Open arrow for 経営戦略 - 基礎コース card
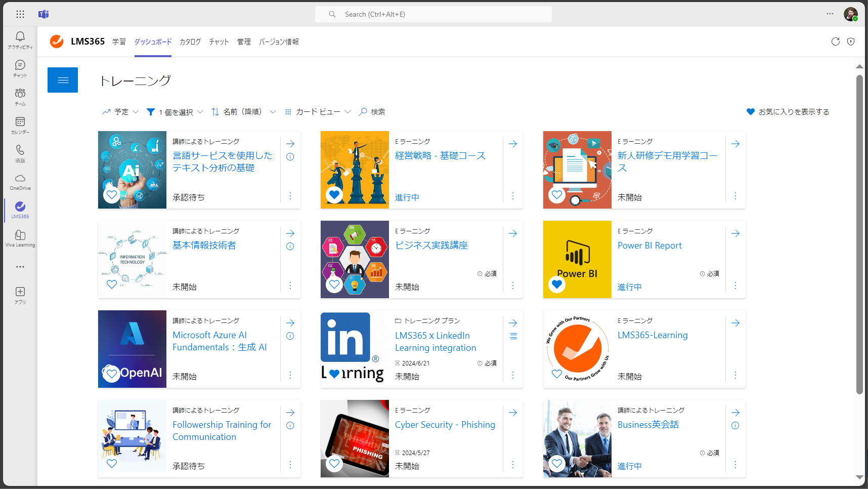This screenshot has width=868, height=489. [x=513, y=144]
